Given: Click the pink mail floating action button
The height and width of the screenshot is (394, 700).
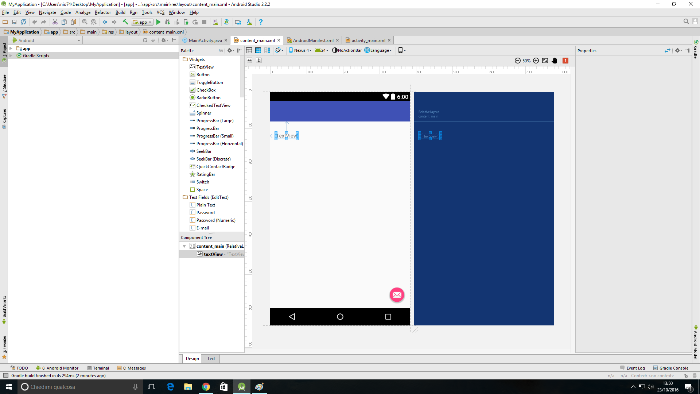Looking at the screenshot, I should [396, 294].
